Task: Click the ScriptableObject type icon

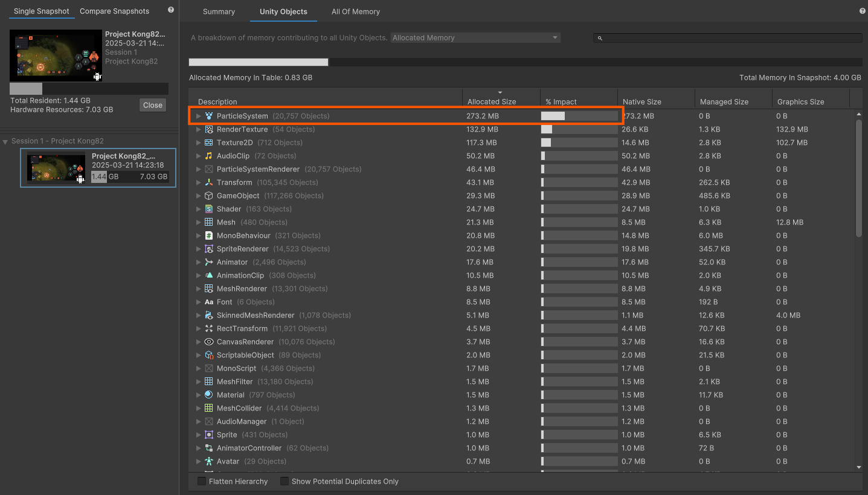Action: pos(209,355)
